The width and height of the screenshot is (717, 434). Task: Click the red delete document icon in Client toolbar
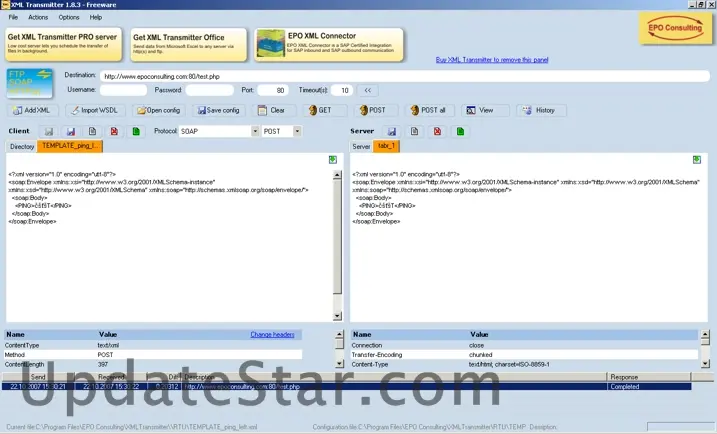(x=114, y=132)
